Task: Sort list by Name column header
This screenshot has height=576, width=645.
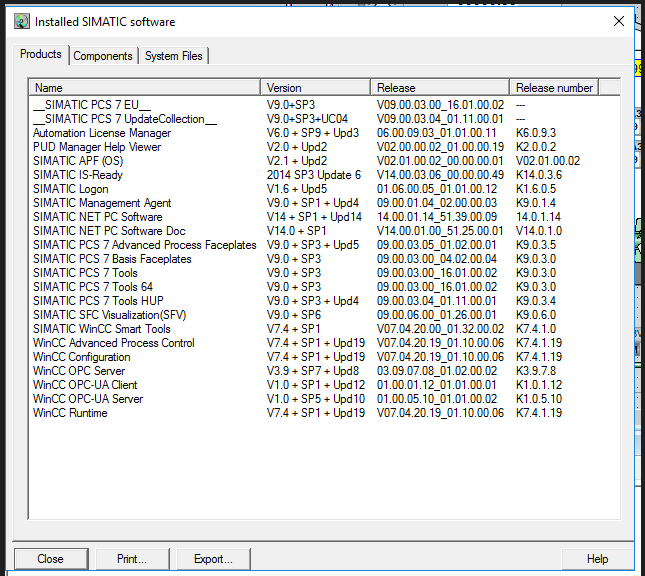Action: coord(144,88)
